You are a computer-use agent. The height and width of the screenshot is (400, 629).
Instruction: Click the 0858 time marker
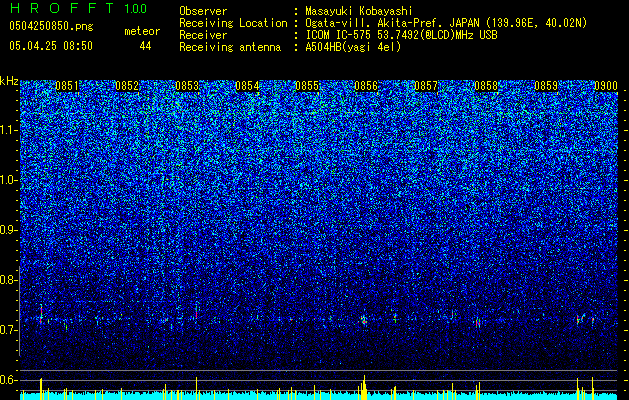[486, 86]
